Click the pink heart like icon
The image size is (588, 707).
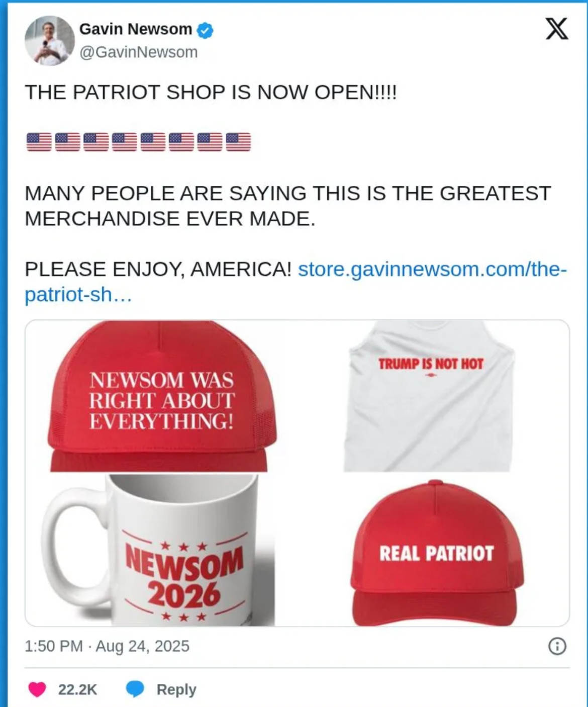point(37,689)
